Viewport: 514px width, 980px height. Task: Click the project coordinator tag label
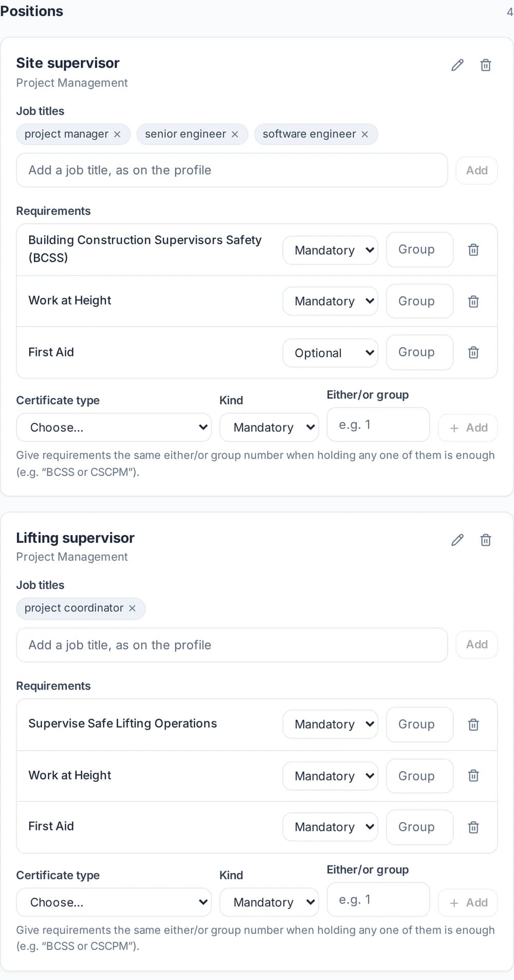(74, 608)
